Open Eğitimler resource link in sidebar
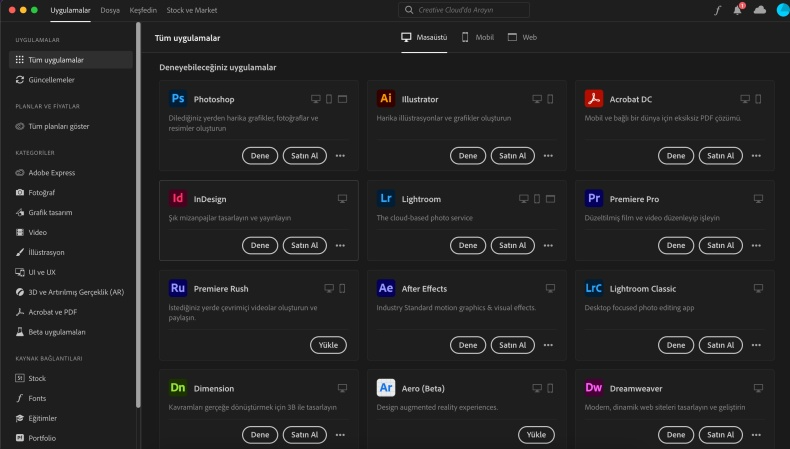 click(x=36, y=418)
